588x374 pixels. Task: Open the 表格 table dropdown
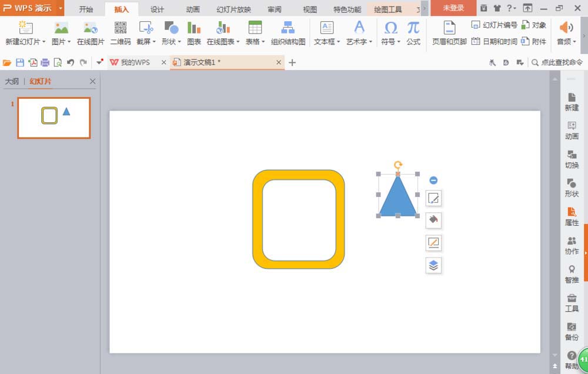pyautogui.click(x=255, y=42)
